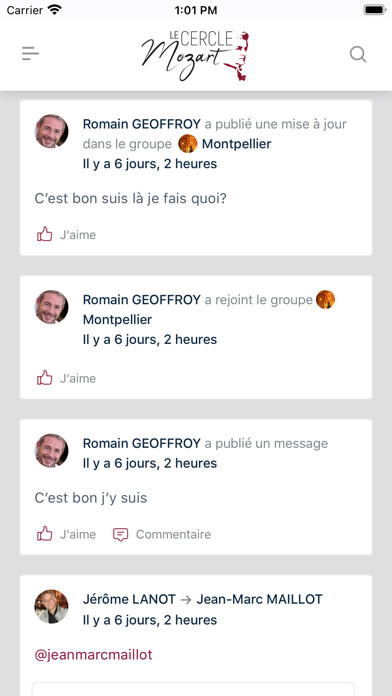This screenshot has height=696, width=392.
Task: Tap the @jeanmarcmaillot mention
Action: [93, 655]
